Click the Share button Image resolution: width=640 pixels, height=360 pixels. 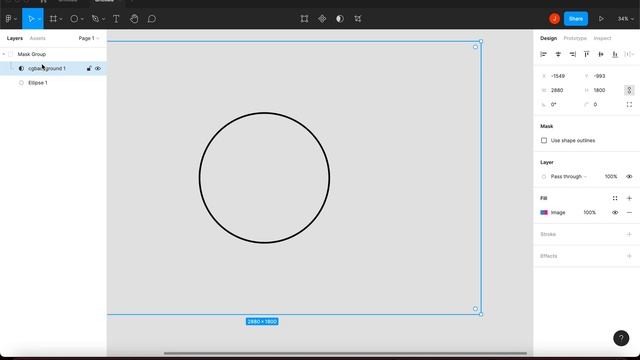[576, 19]
